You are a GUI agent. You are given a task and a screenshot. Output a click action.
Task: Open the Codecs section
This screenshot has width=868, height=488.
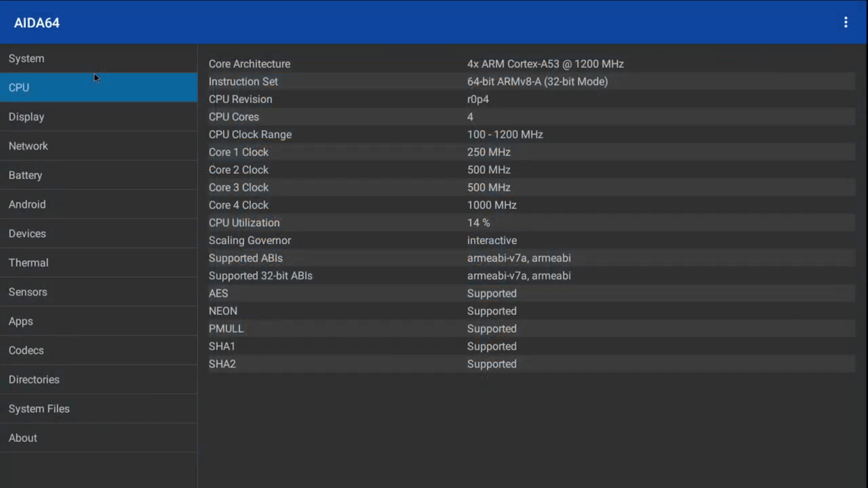tap(98, 350)
